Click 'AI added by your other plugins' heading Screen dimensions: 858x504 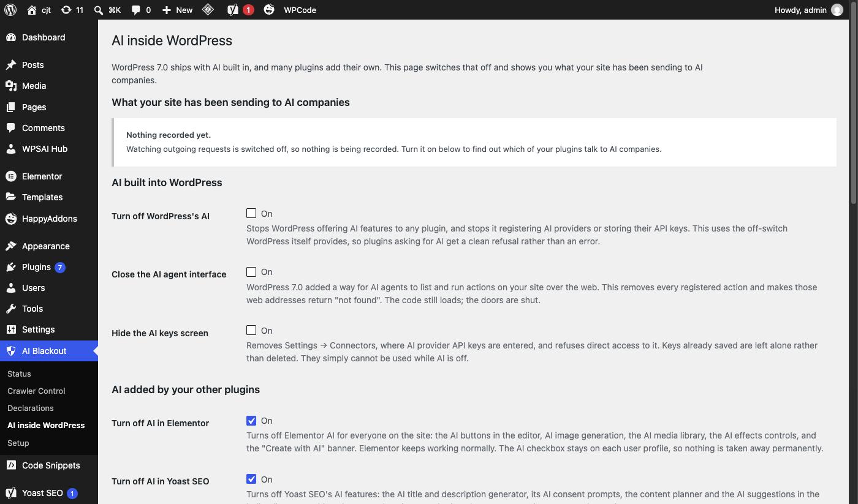(x=186, y=389)
